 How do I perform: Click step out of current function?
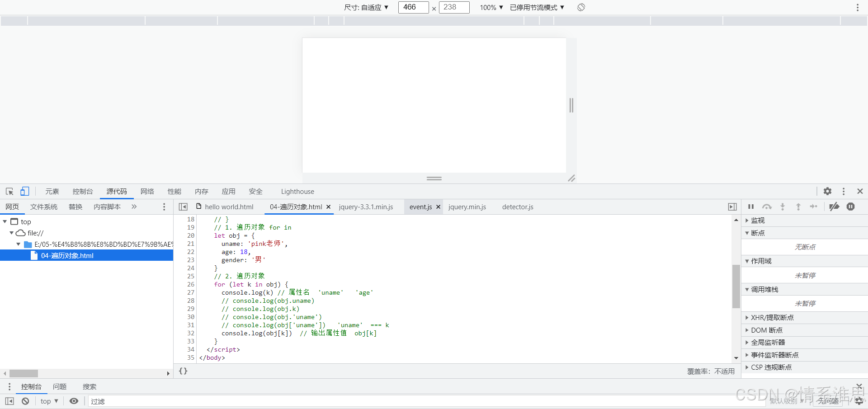point(798,207)
